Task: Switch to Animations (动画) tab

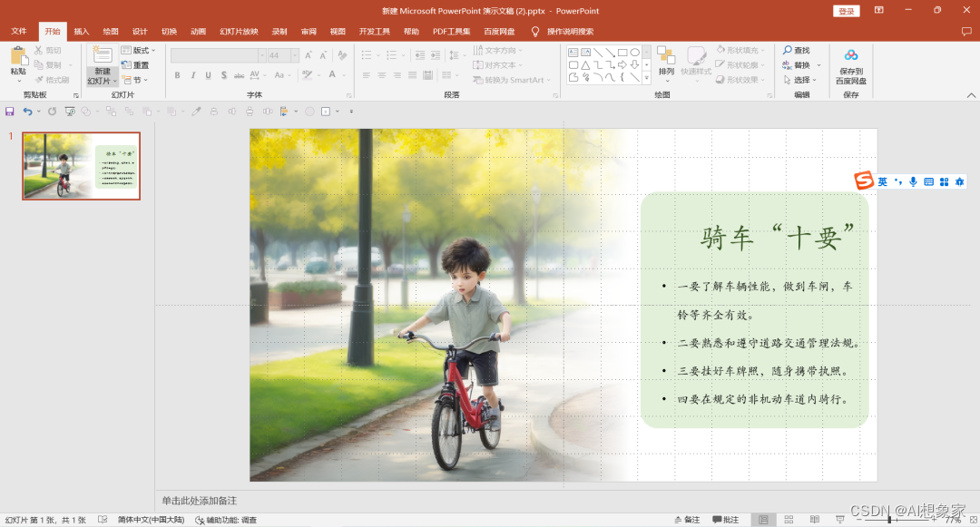Action: (x=198, y=31)
